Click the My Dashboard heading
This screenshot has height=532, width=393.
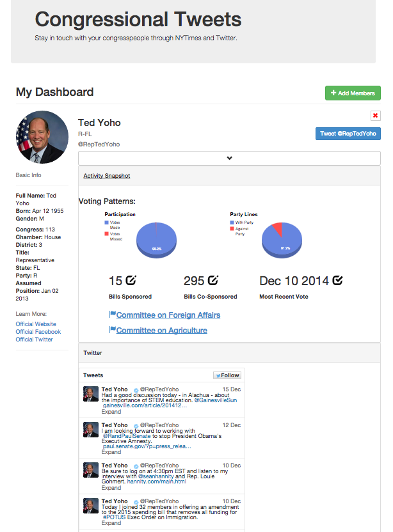54,92
